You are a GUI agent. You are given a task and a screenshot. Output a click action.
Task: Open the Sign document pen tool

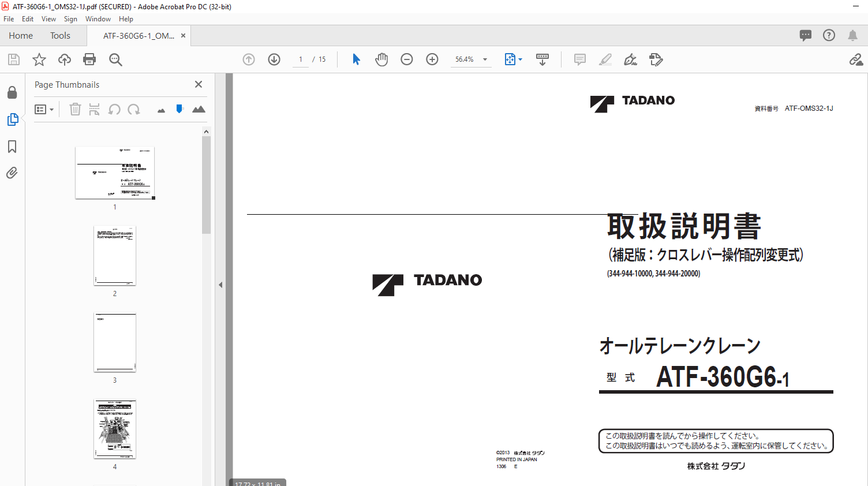pyautogui.click(x=631, y=59)
